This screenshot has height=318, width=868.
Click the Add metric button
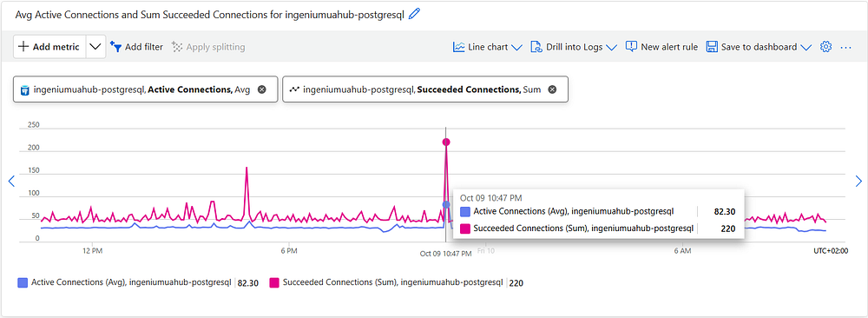[x=49, y=47]
